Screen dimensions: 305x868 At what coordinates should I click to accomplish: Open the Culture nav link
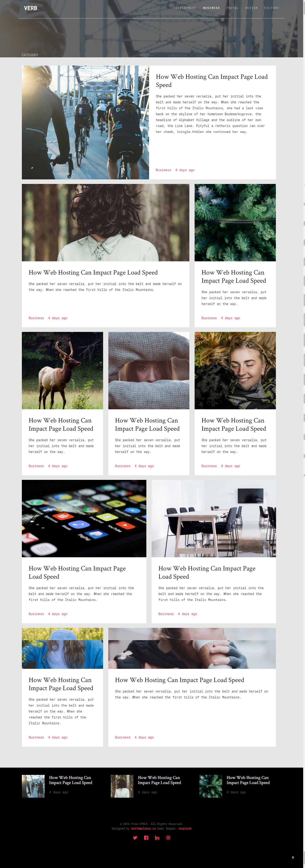click(271, 8)
